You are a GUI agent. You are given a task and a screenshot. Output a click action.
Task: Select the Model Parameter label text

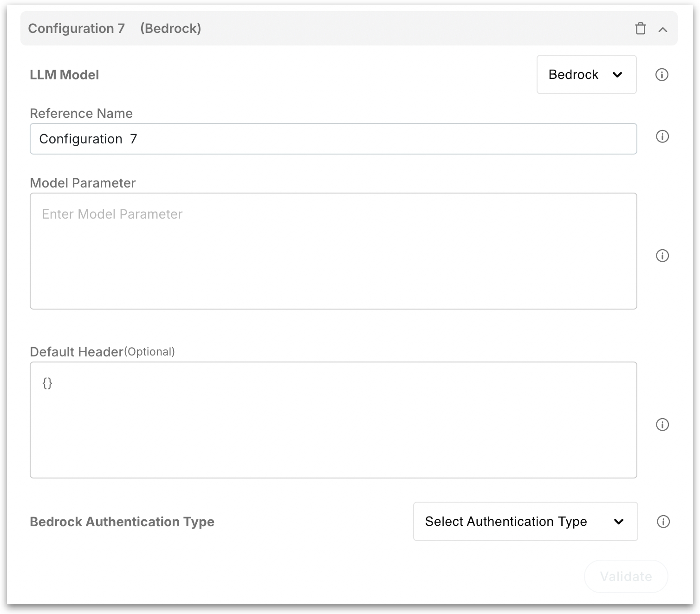pyautogui.click(x=83, y=183)
